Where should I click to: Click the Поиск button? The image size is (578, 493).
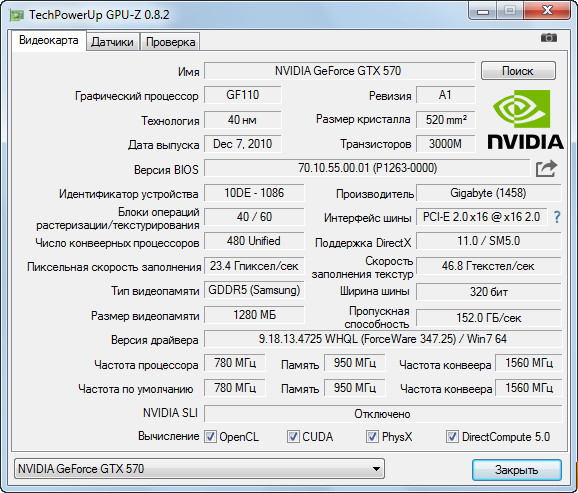(518, 70)
